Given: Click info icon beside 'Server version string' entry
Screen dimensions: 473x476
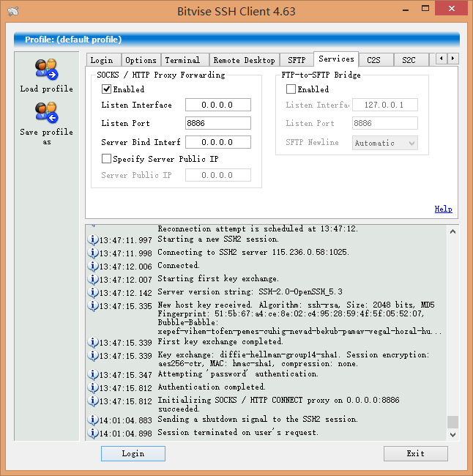Looking at the screenshot, I should (93, 292).
